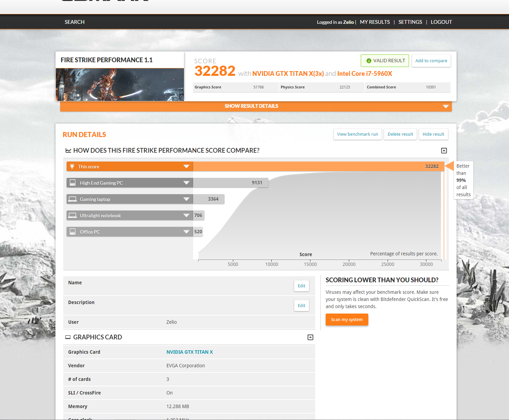Click the arrow on Show Result Details bar
This screenshot has height=420, width=509.
[446, 106]
